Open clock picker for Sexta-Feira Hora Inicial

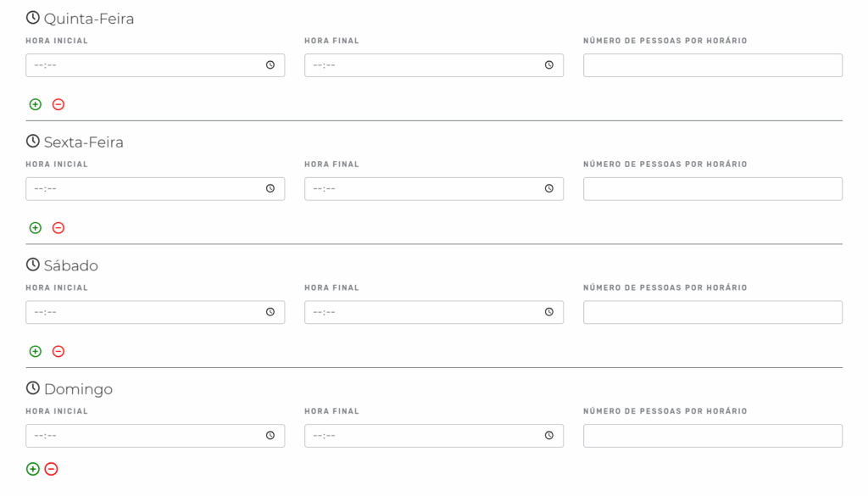click(270, 188)
